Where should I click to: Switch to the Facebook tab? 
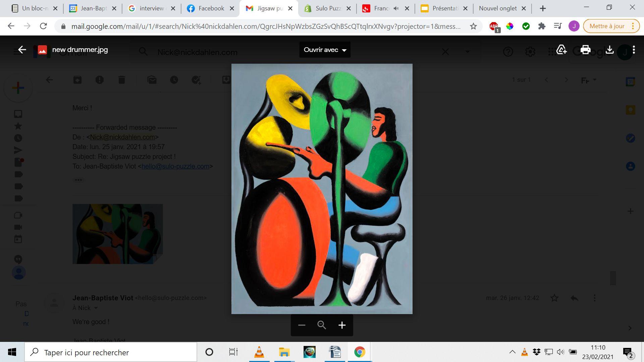tap(211, 8)
